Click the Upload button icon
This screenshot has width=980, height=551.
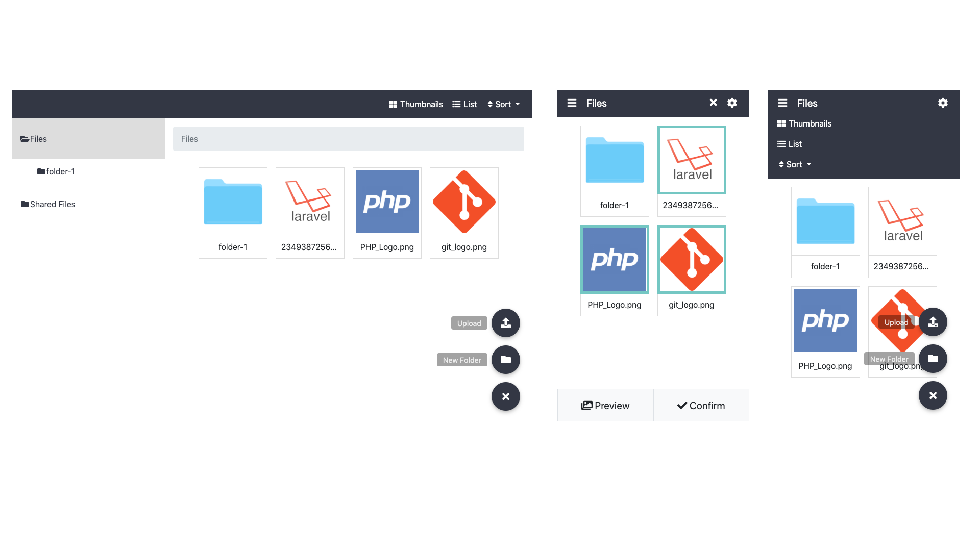[x=506, y=323]
